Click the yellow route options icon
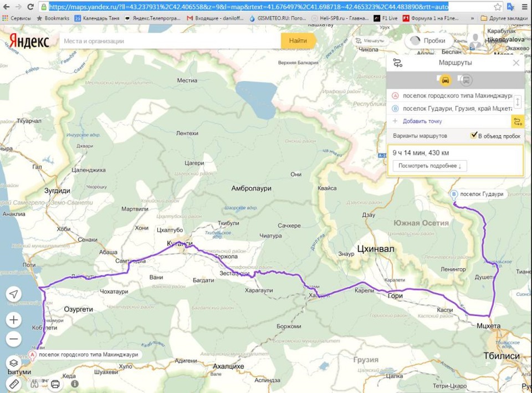 coord(518,121)
